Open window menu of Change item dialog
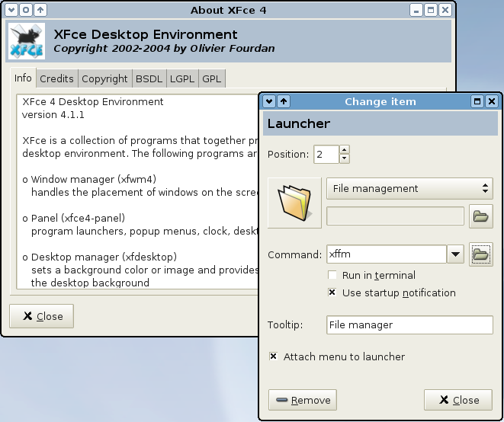 [x=270, y=101]
